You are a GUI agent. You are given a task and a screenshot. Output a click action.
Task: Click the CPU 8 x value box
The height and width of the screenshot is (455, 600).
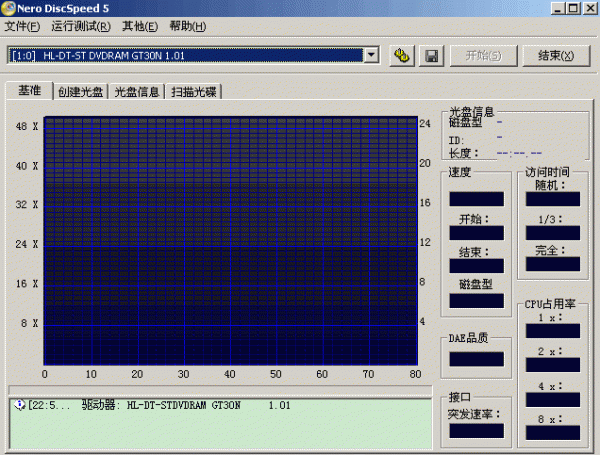click(553, 433)
